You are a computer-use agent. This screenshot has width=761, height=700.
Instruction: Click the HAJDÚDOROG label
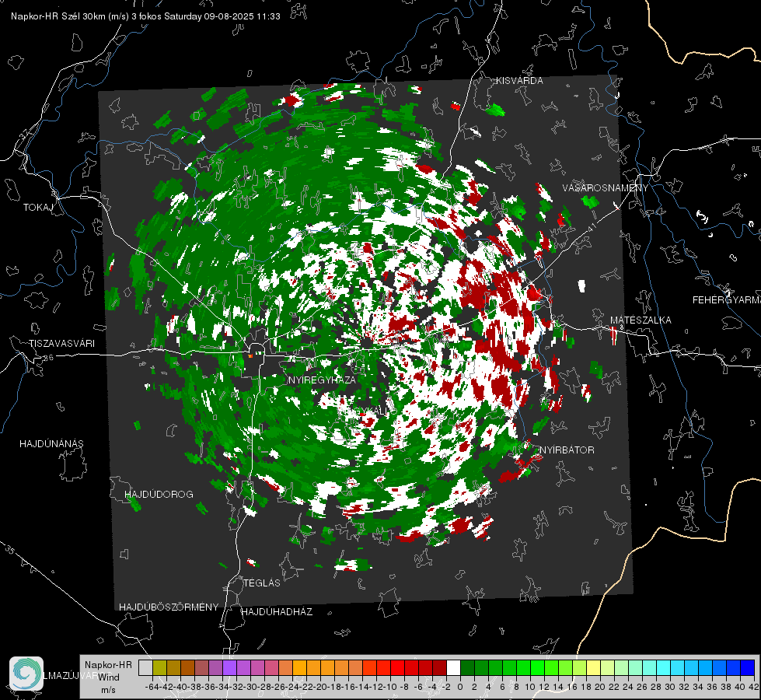159,495
